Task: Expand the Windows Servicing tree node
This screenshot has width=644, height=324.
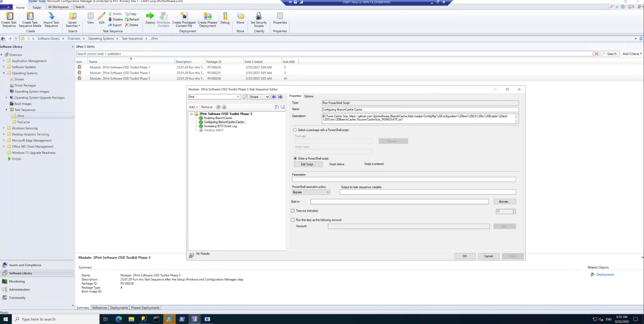Action: [x=4, y=128]
